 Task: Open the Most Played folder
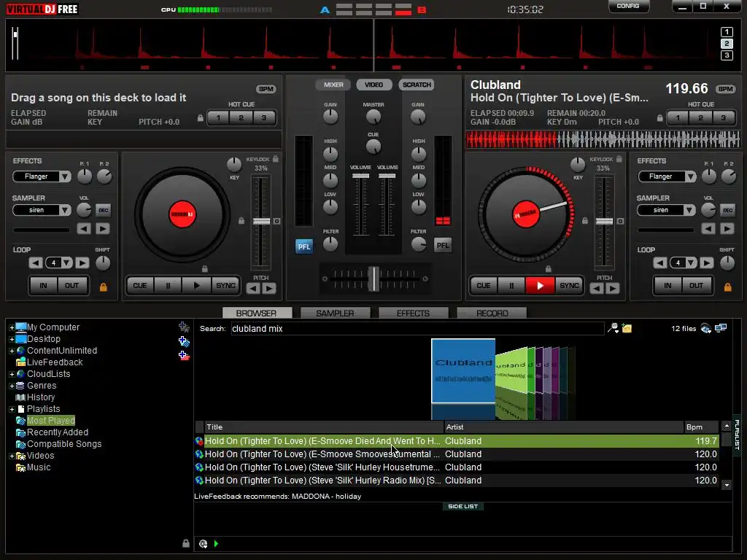[x=51, y=421]
